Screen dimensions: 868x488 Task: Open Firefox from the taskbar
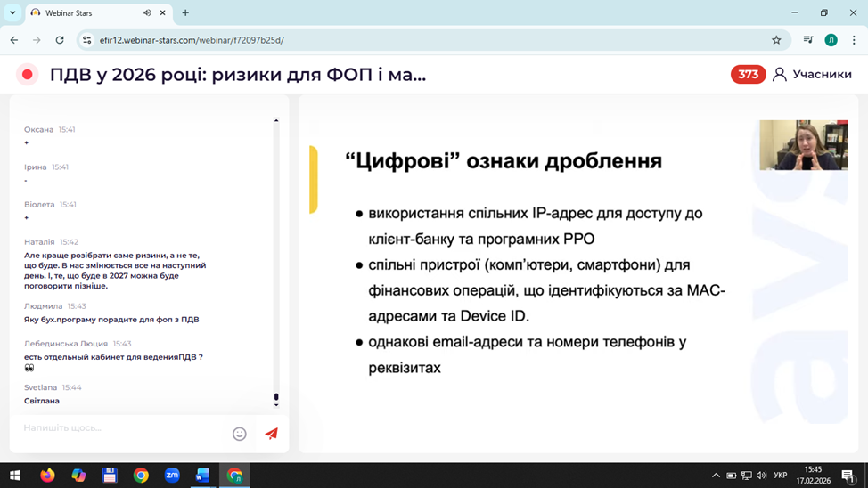[x=47, y=476]
